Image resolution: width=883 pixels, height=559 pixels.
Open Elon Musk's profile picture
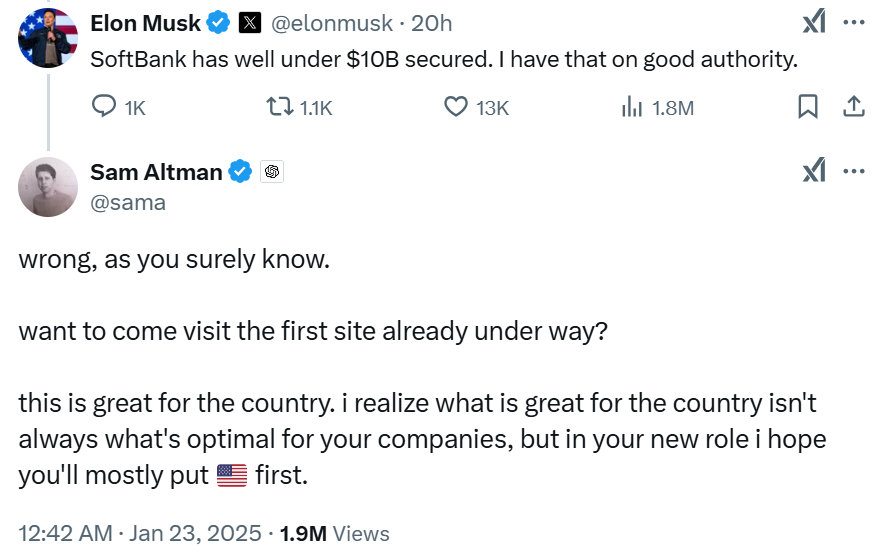pos(48,36)
